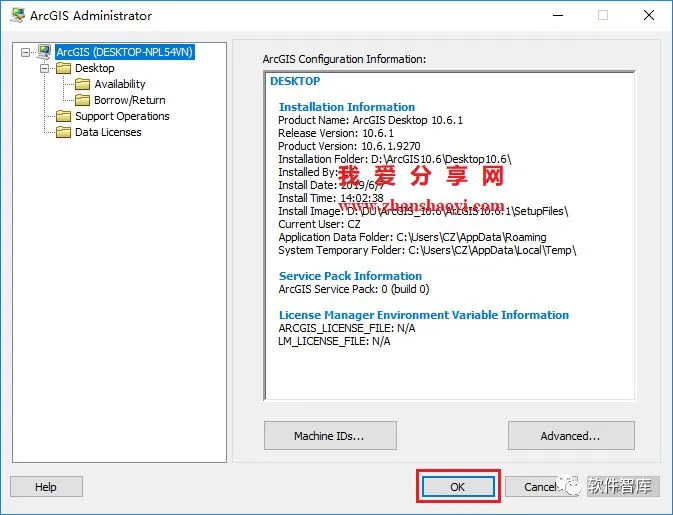Click 'Current User: CZ' line

tap(319, 224)
